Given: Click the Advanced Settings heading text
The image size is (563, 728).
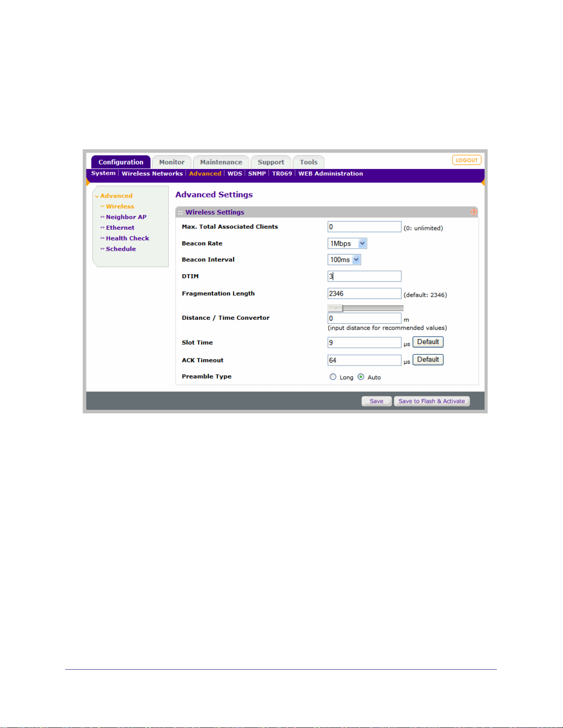Looking at the screenshot, I should point(214,195).
